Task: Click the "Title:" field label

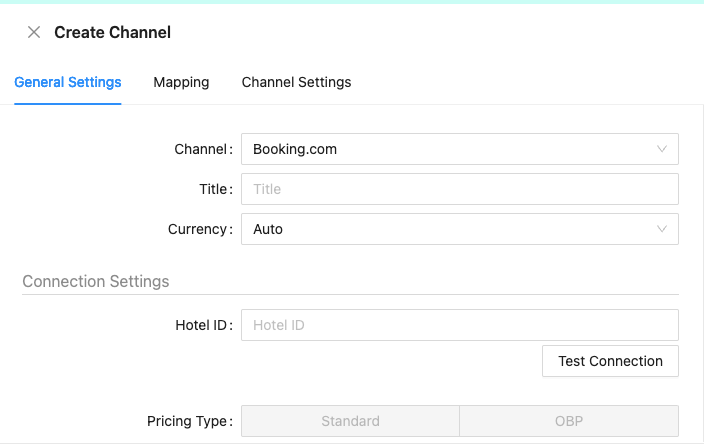Action: tap(215, 189)
